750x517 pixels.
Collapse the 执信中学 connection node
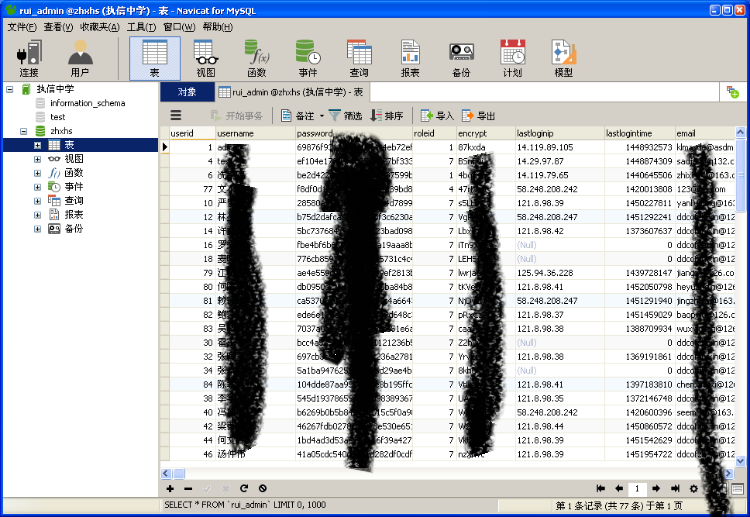(10, 89)
